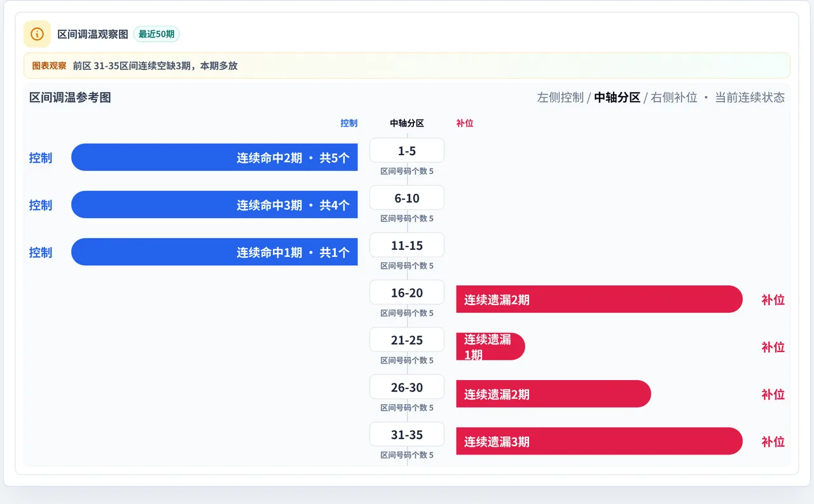Click the blue bar 连续命中2期 · 共5个
The width and height of the screenshot is (814, 504).
point(214,158)
